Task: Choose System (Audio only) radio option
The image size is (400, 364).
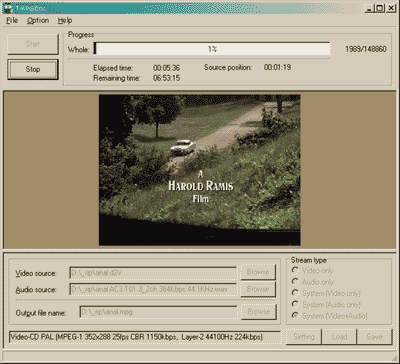Action: [326, 305]
